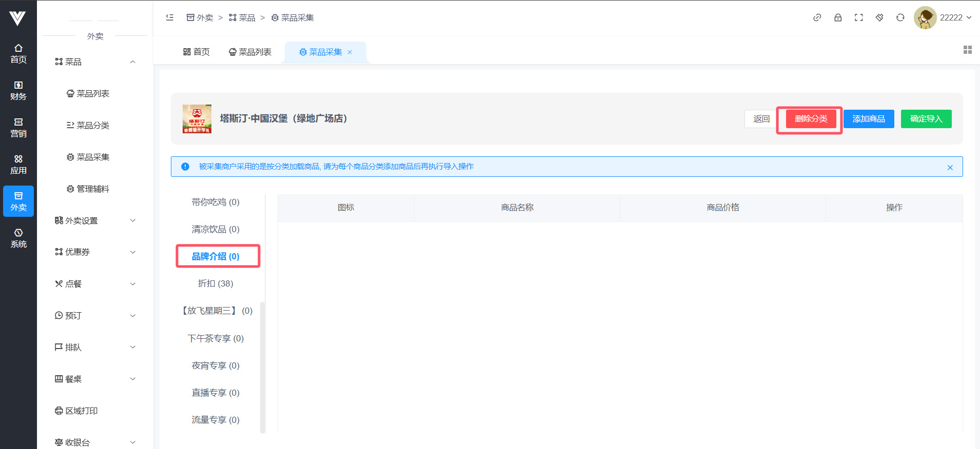Click the collapse sidebar menu icon
980x449 pixels.
[170, 17]
